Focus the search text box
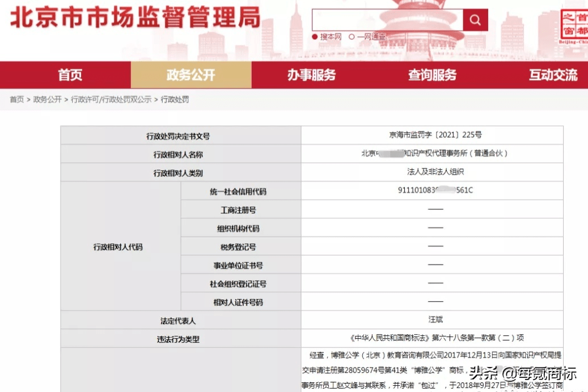Screen dimensions: 588x392 tap(387, 20)
